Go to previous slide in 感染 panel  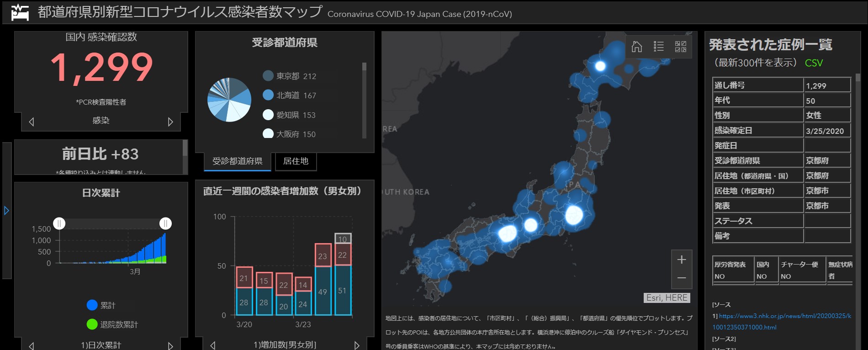32,122
